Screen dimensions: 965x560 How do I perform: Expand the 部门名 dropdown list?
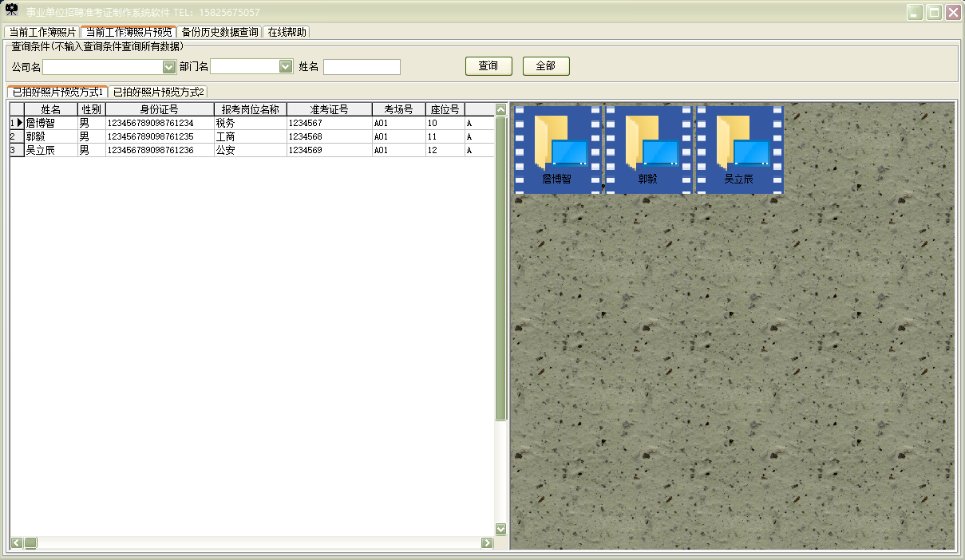coord(285,67)
